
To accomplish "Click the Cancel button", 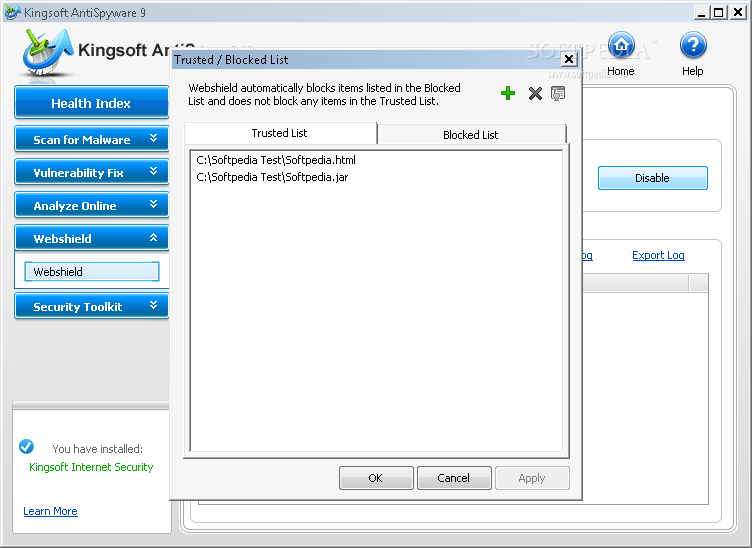I will pos(454,478).
